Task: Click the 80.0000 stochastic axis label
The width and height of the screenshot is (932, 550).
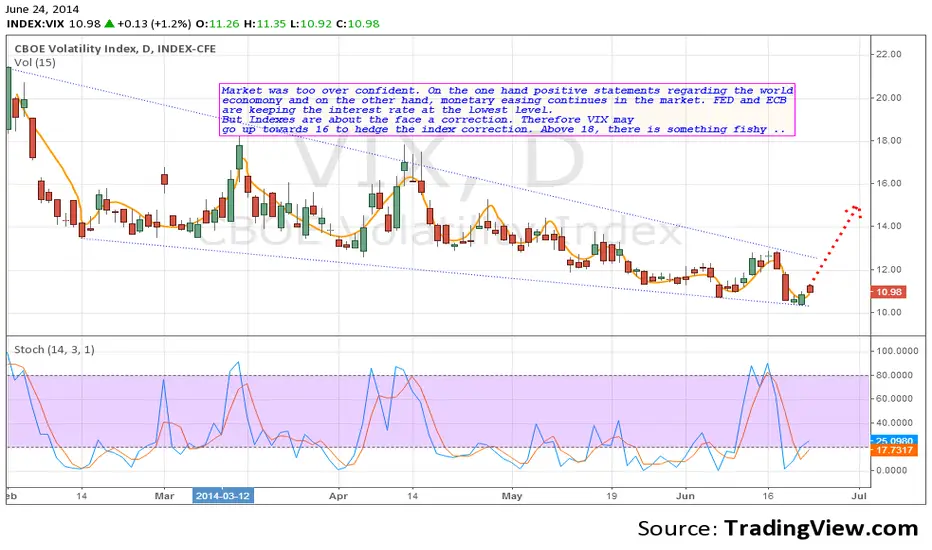Action: point(894,375)
